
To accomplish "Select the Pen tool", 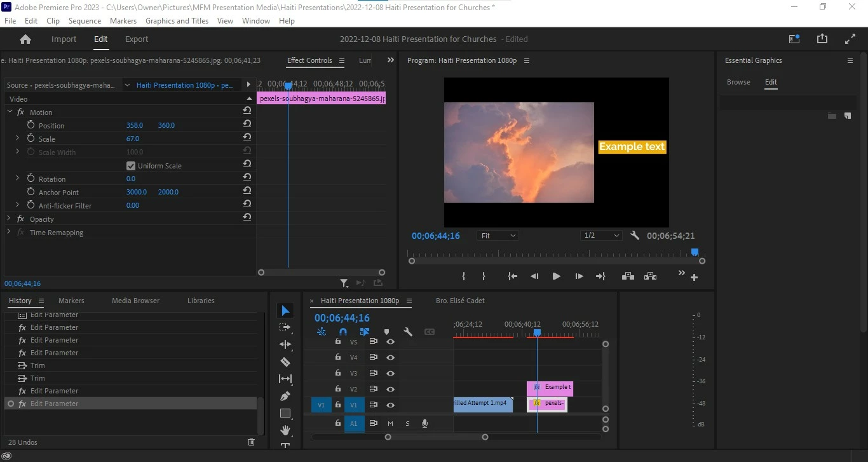I will pyautogui.click(x=285, y=396).
